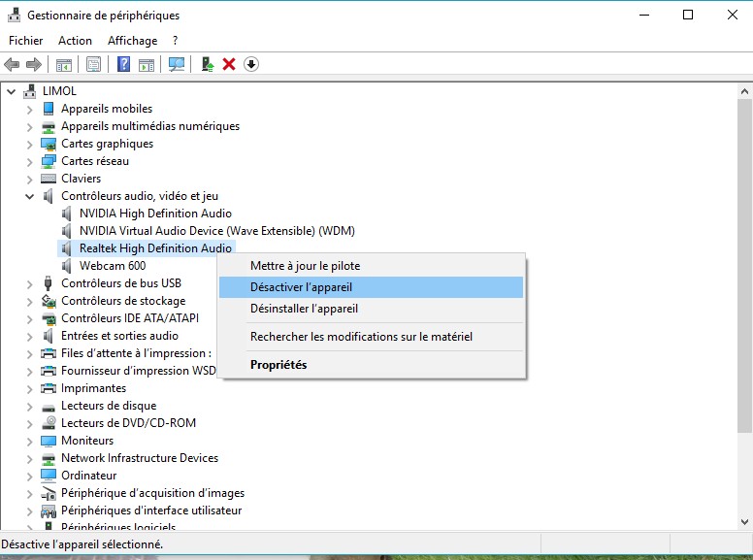Click the Back arrow toolbar icon

[12, 64]
